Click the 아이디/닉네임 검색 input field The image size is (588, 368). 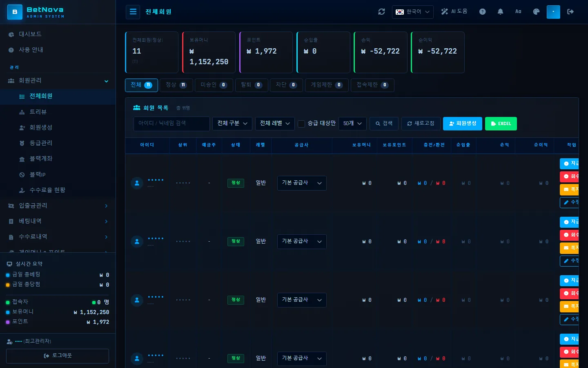pyautogui.click(x=171, y=123)
